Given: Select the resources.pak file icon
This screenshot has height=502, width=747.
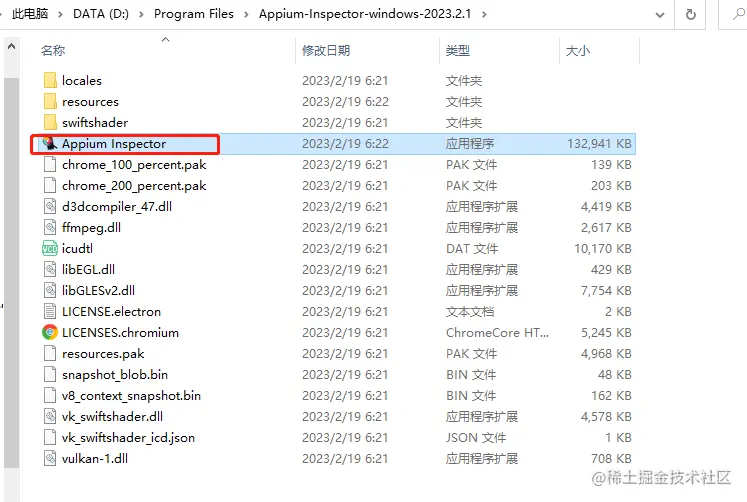Looking at the screenshot, I should 50,353.
